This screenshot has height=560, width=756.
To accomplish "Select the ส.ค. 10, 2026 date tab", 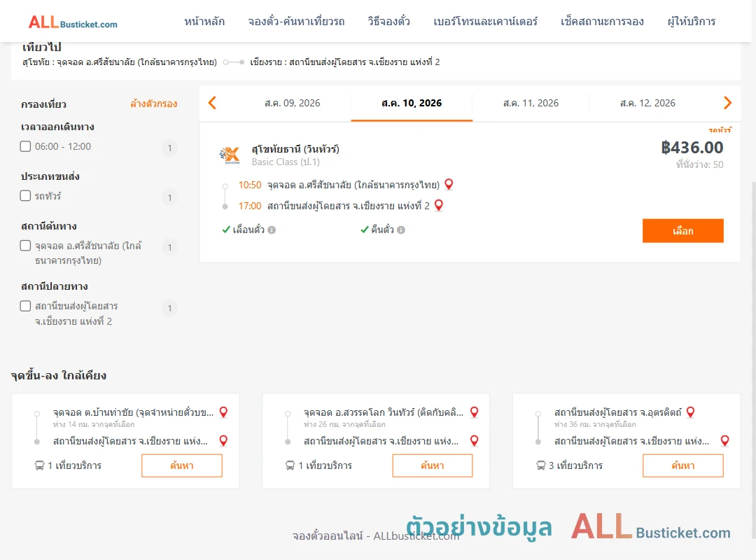I will click(x=412, y=103).
